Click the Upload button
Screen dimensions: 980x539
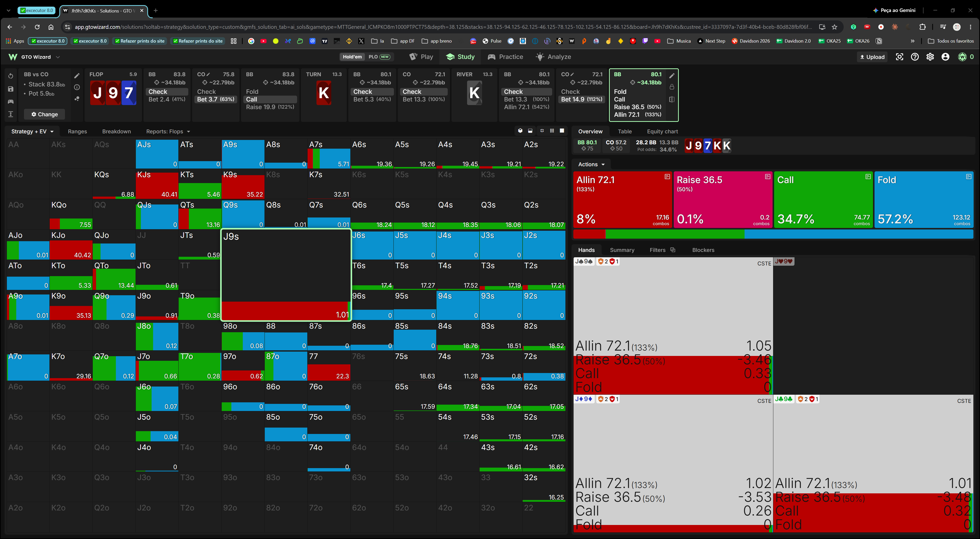click(x=872, y=57)
